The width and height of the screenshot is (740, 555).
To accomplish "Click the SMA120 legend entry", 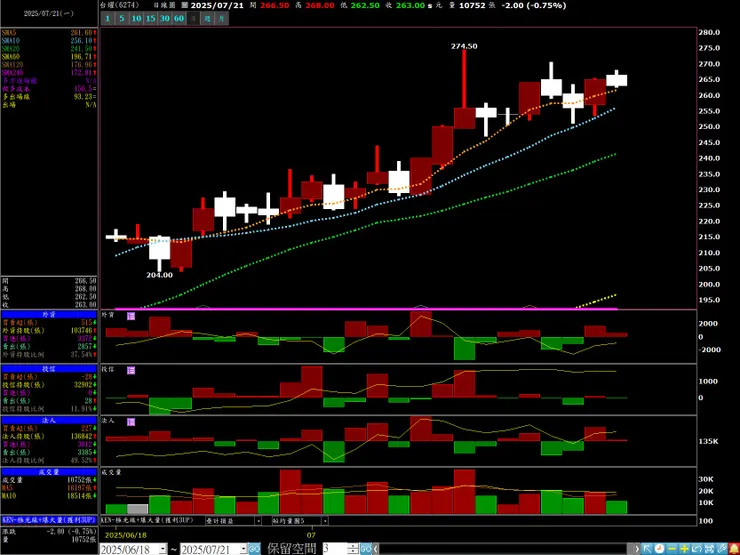I will [x=49, y=65].
